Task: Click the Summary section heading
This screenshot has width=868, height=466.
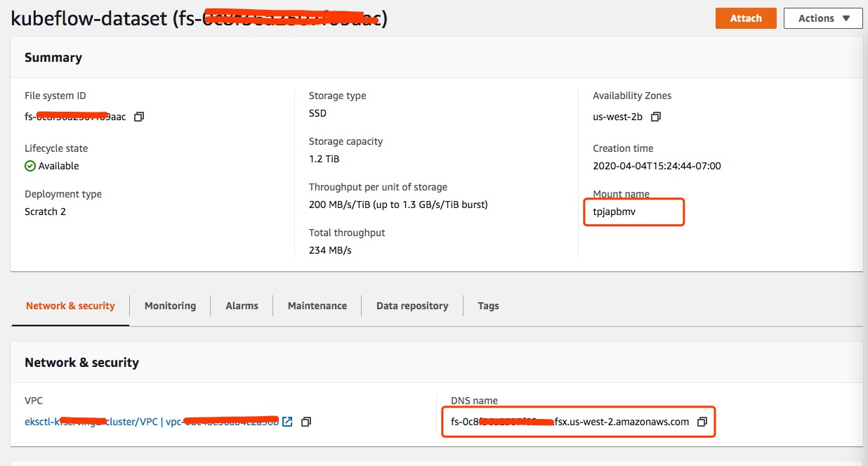Action: coord(53,58)
